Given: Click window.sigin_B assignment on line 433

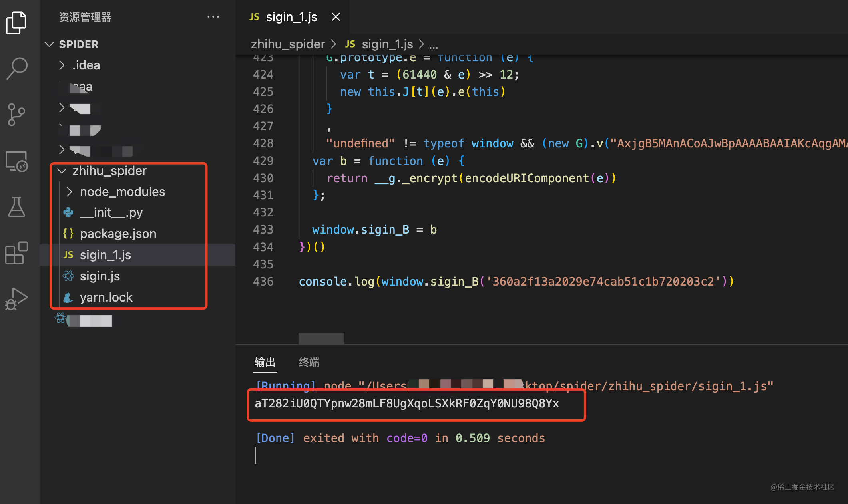Looking at the screenshot, I should [374, 230].
